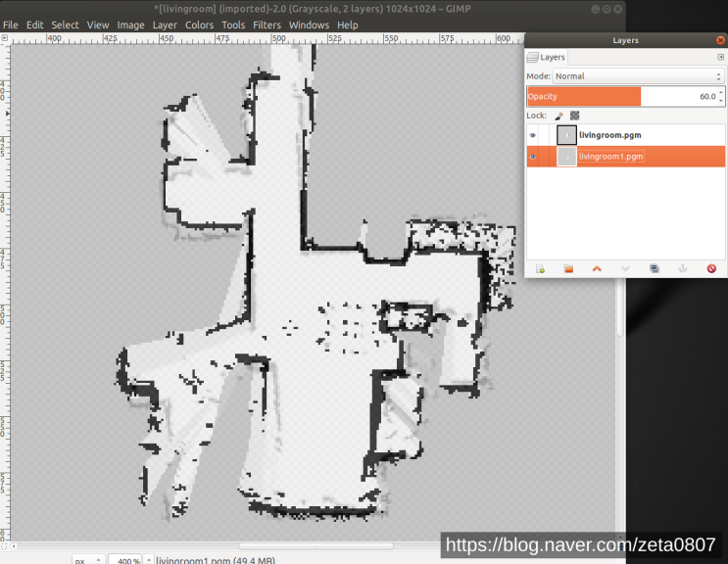This screenshot has width=728, height=564.
Task: Open the image menu button at ruler corner
Action: [x=5, y=38]
